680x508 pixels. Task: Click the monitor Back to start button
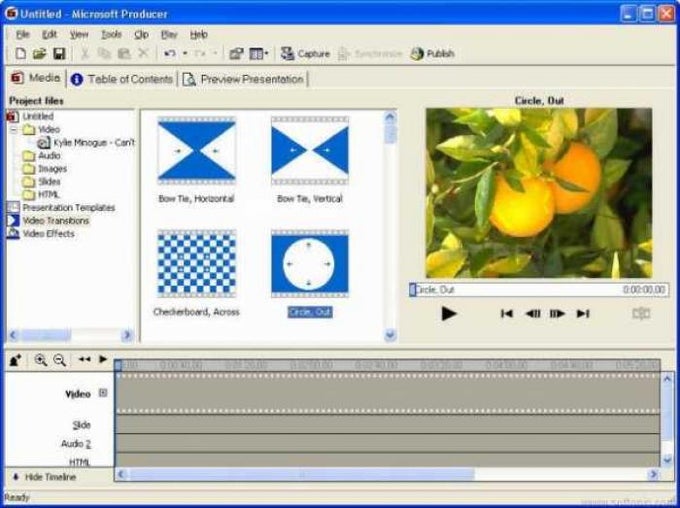[x=507, y=313]
